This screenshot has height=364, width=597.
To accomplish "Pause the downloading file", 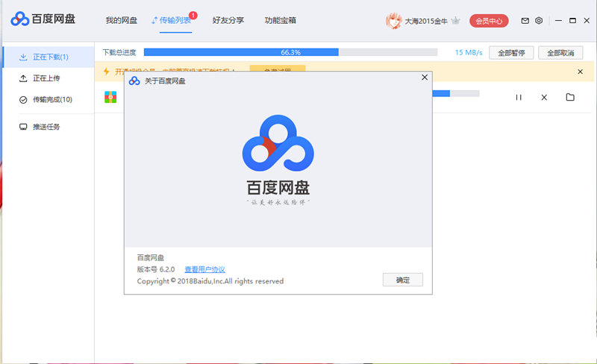I will [x=519, y=98].
